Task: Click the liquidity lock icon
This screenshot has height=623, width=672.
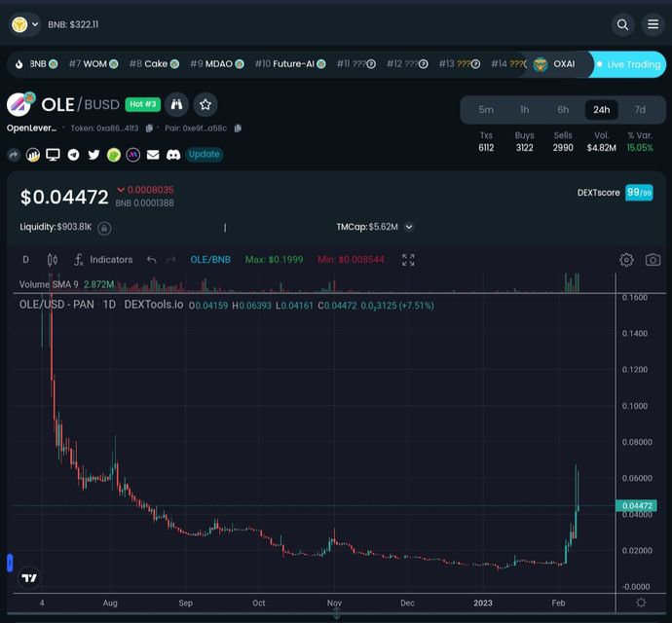Action: [x=103, y=228]
